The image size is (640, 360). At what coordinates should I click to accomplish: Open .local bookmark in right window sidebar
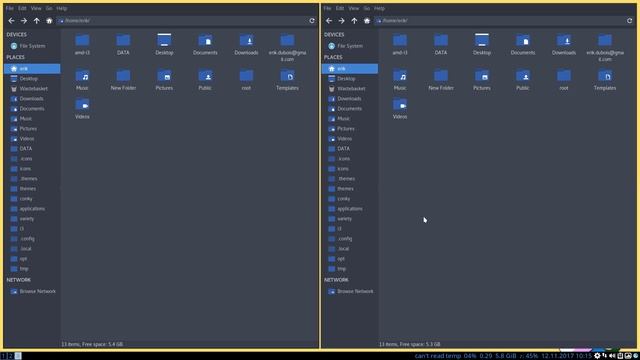click(x=349, y=249)
